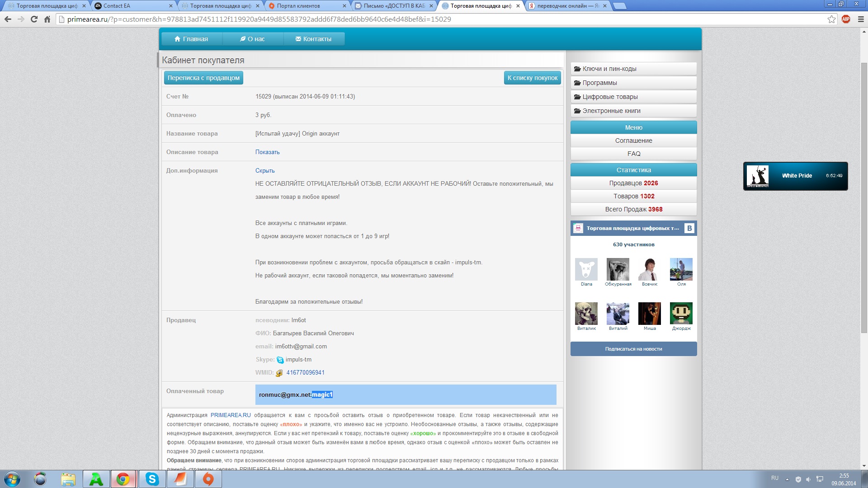This screenshot has width=868, height=488.
Task: Reload the page with the refresh icon
Action: pos(34,19)
